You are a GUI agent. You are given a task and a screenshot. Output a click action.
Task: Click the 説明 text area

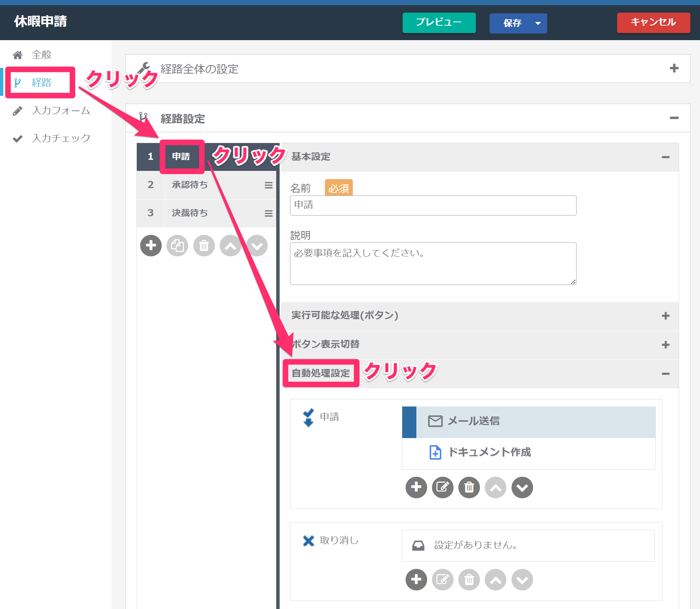coord(433,263)
